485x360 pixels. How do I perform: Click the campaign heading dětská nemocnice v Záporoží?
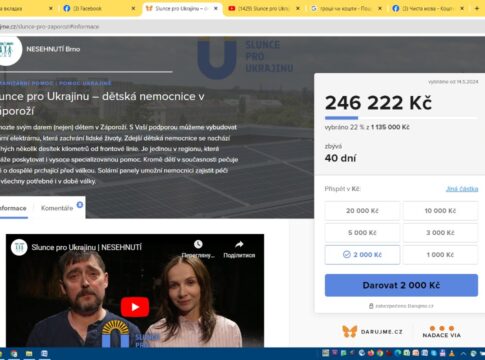102,103
